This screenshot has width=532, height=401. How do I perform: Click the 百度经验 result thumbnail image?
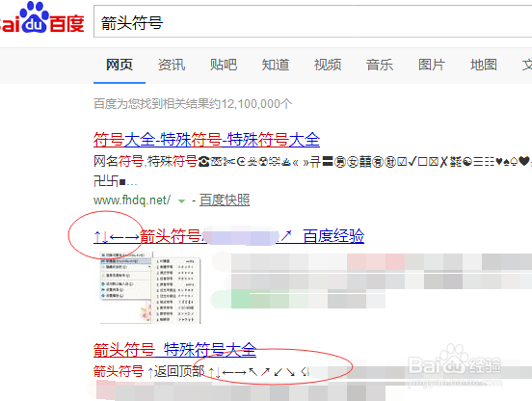click(150, 287)
